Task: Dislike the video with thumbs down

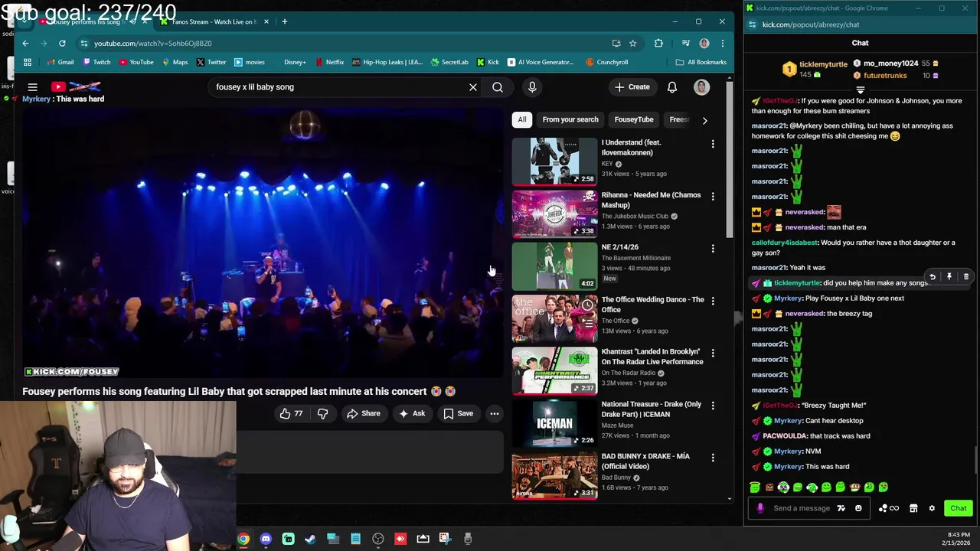Action: coord(322,413)
